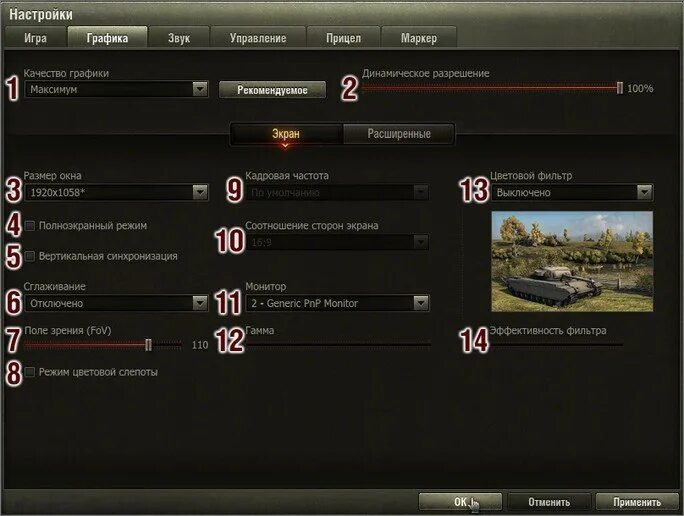
Task: Open the Сглаживание anti-aliasing dropdown
Action: coord(200,303)
